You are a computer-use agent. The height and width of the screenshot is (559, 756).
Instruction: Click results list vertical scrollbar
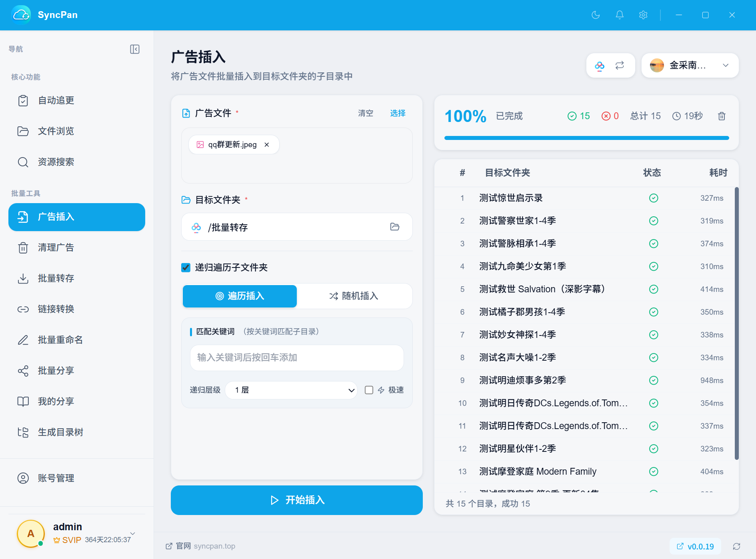[x=736, y=323]
